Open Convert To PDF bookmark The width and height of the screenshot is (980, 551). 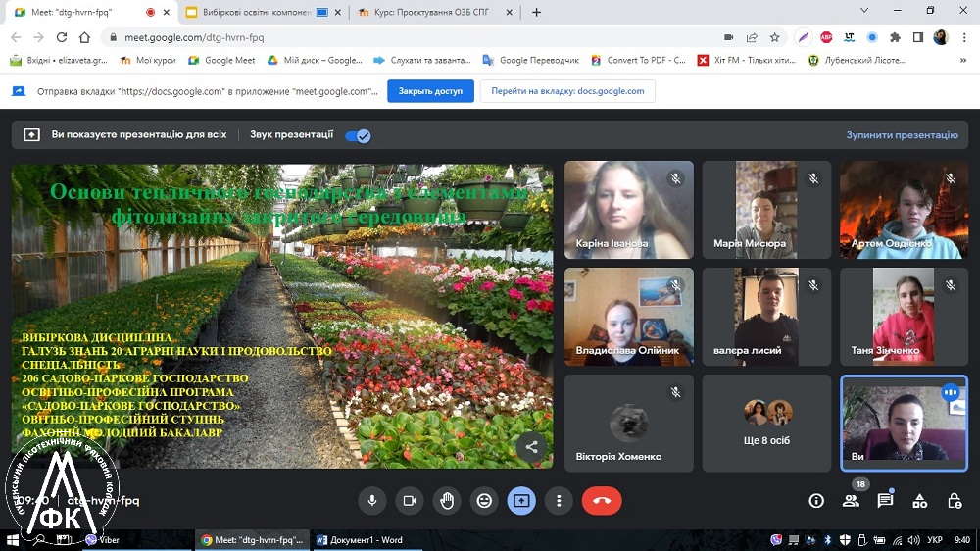[639, 60]
